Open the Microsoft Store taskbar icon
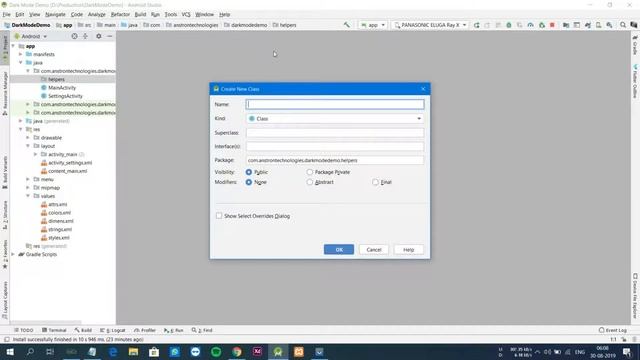This screenshot has height=360, width=640. 154,352
